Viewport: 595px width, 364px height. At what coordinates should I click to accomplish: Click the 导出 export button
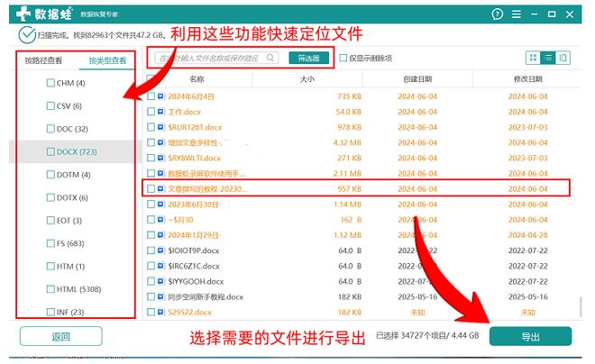tap(530, 336)
